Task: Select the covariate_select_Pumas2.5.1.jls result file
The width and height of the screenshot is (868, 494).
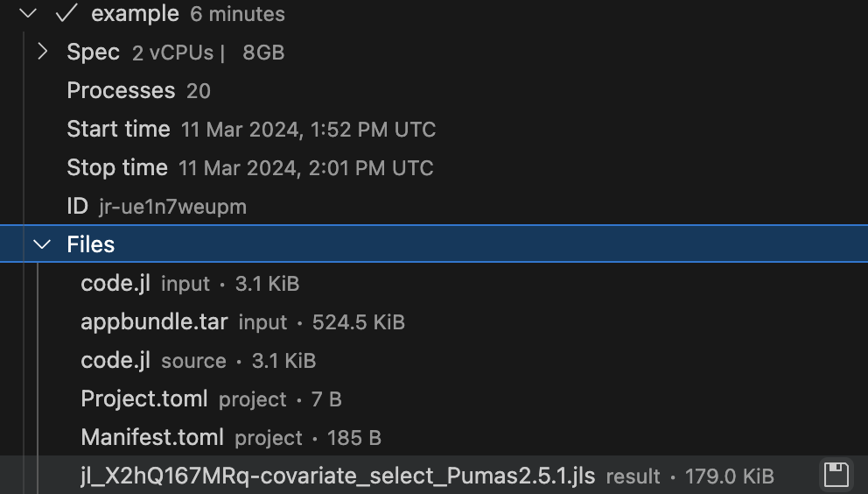Action: coord(338,476)
